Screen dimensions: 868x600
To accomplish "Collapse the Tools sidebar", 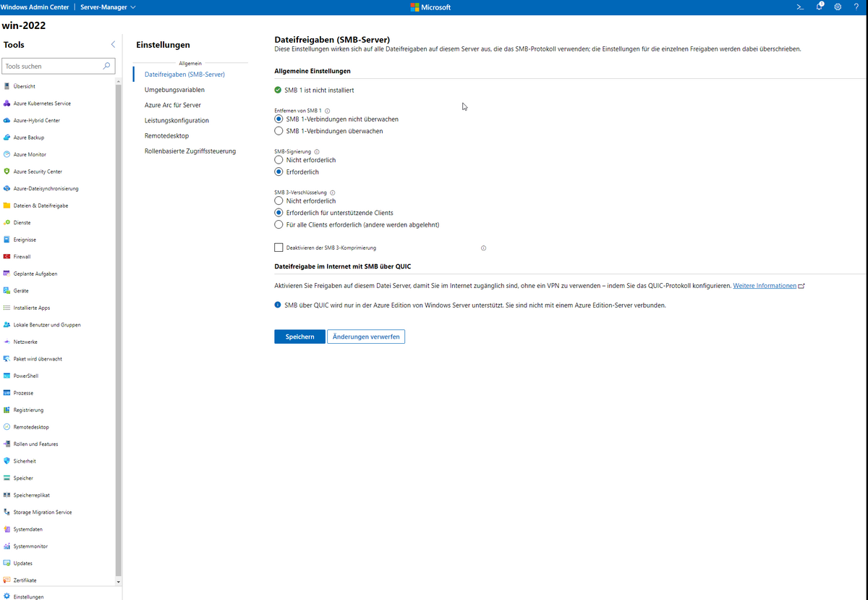I will pyautogui.click(x=113, y=44).
